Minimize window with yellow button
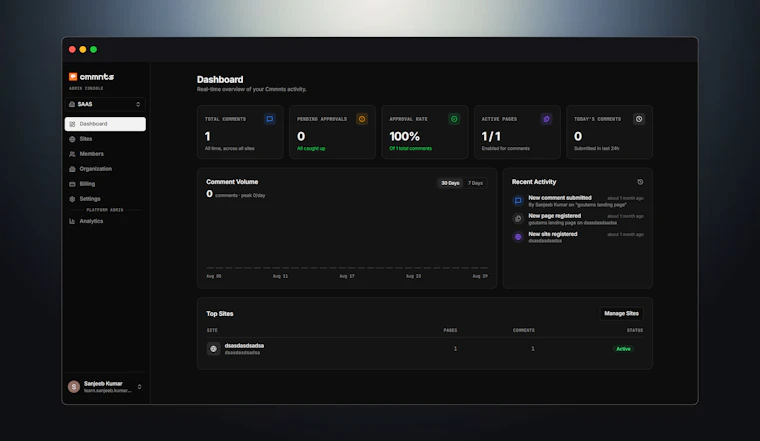This screenshot has width=760, height=441. (83, 49)
